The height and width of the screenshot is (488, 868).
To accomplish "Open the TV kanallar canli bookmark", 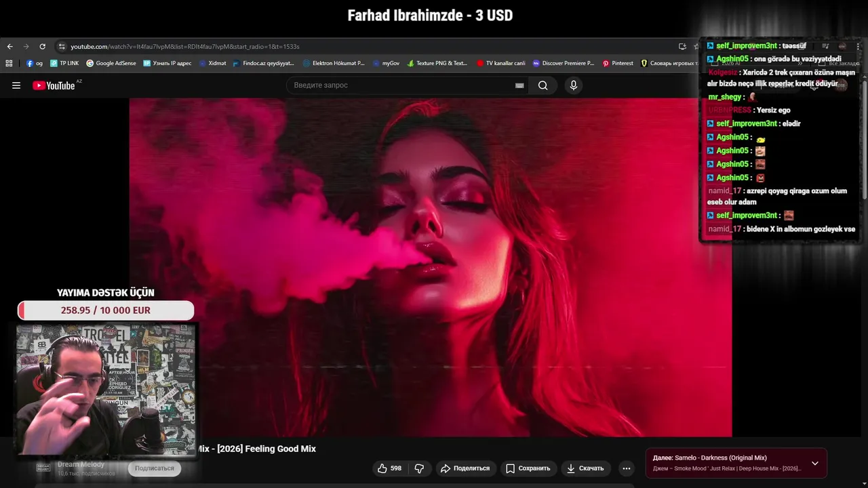I will coord(501,63).
